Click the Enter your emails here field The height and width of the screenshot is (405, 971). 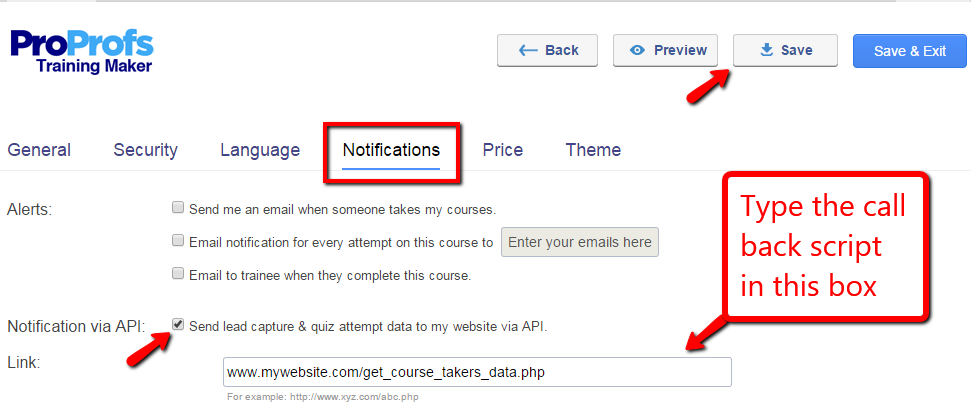580,242
